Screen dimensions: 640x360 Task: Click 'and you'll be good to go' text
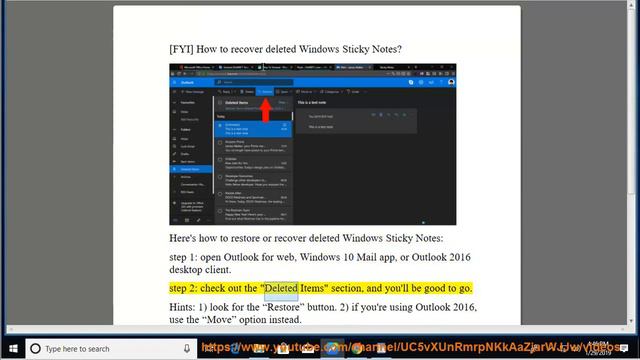point(419,288)
